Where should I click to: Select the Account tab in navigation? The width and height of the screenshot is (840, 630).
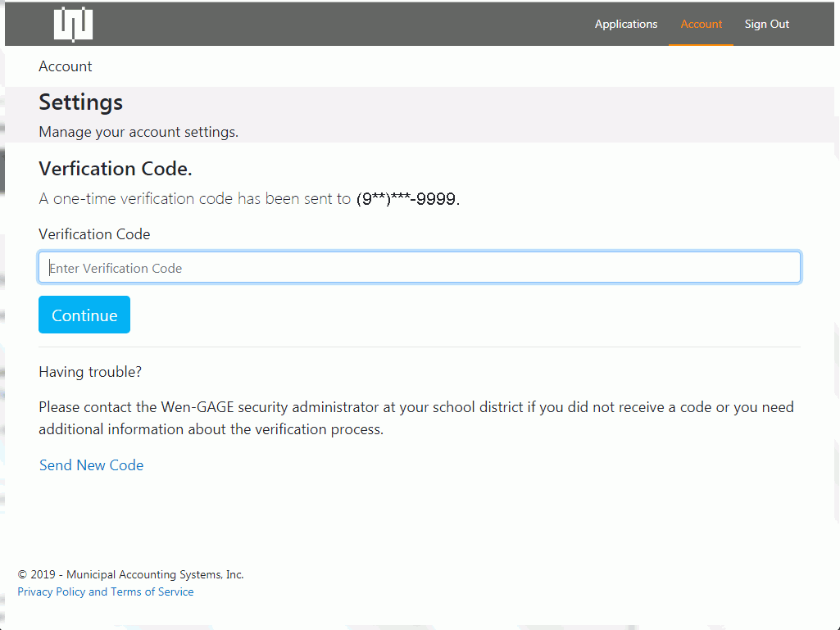point(701,24)
